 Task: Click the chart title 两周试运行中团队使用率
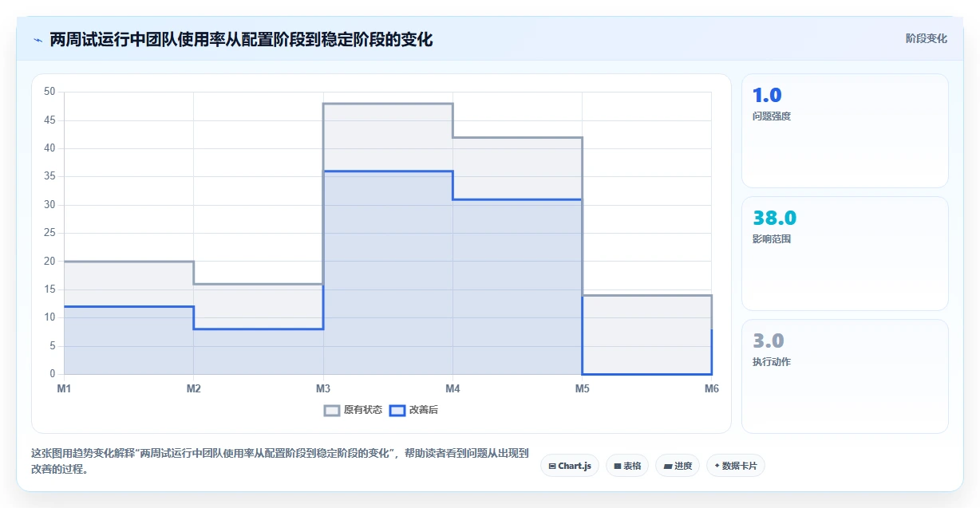click(x=241, y=39)
